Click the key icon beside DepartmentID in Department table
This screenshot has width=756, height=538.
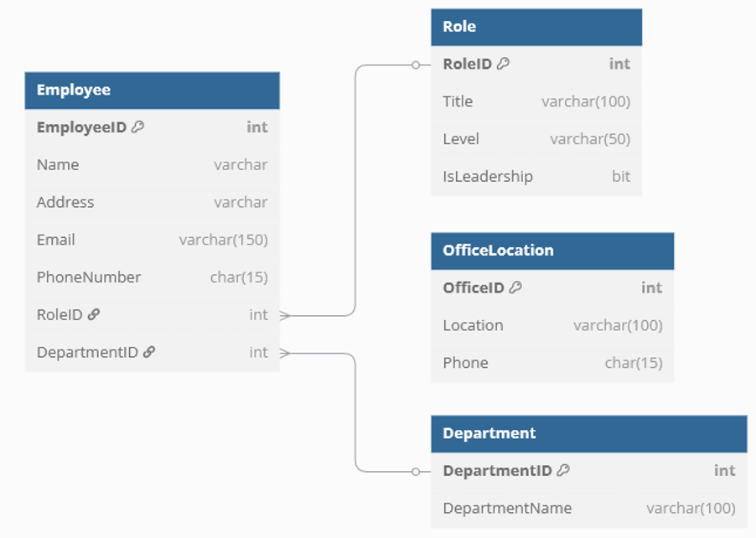click(563, 471)
